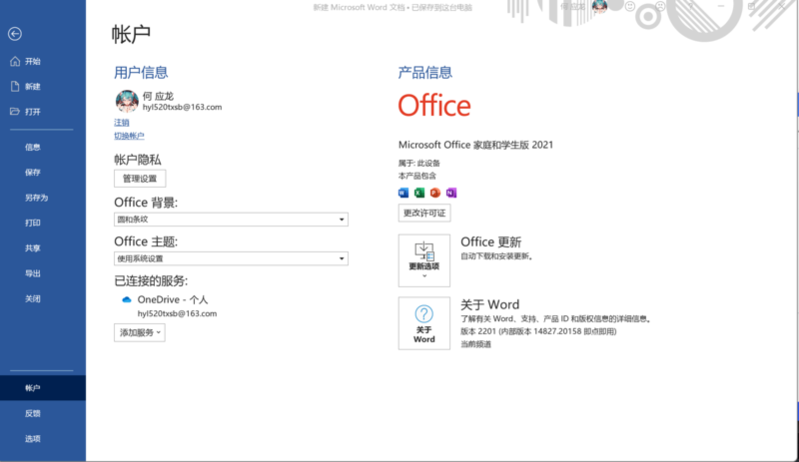The image size is (799, 462).
Task: Click the OneNote product icon
Action: click(x=451, y=192)
